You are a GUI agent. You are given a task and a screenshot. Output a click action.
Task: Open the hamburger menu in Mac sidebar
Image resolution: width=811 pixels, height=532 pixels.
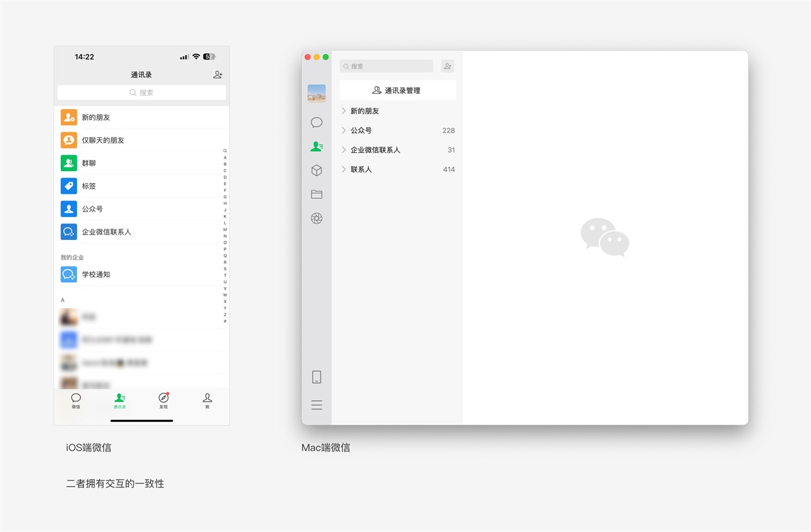coord(316,405)
